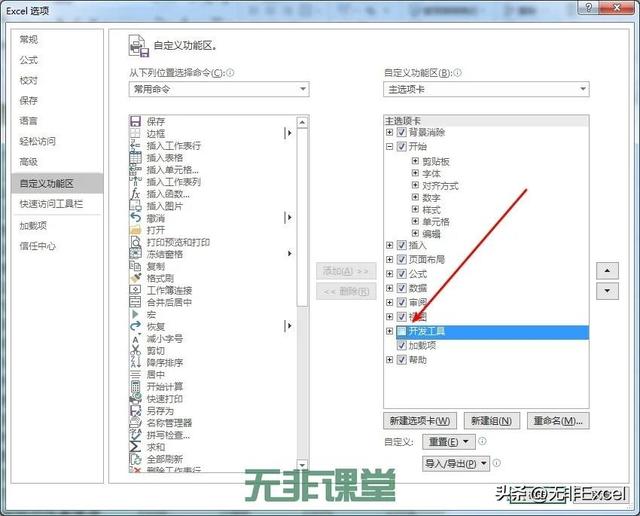Choose the 插入函数 fx icon

click(135, 194)
